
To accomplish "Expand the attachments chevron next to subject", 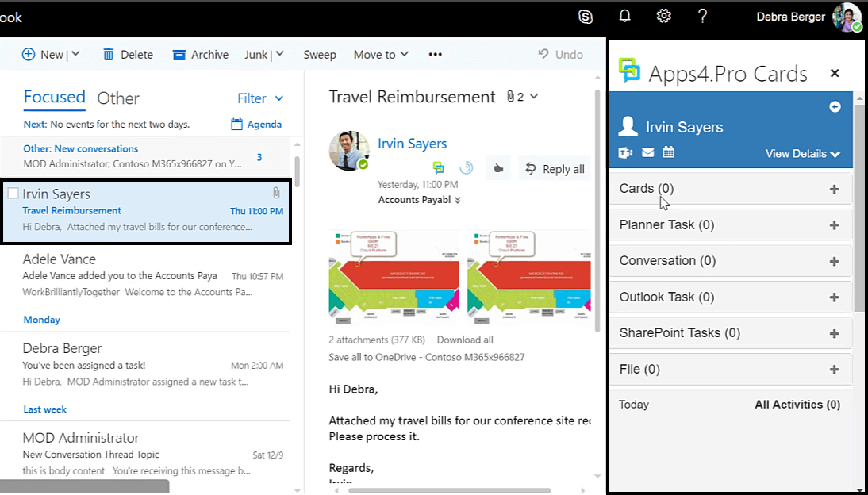I will 534,96.
